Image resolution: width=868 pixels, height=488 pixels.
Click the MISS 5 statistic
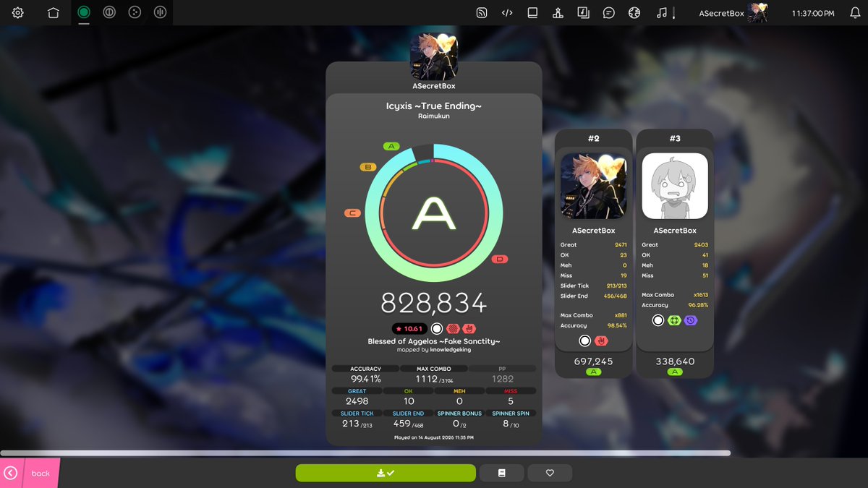[x=511, y=397]
